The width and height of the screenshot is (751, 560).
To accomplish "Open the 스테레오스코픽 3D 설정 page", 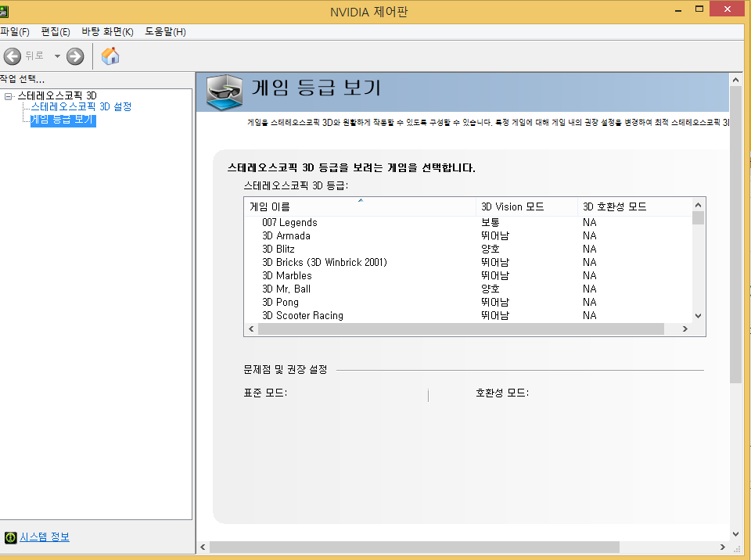I will pos(81,107).
